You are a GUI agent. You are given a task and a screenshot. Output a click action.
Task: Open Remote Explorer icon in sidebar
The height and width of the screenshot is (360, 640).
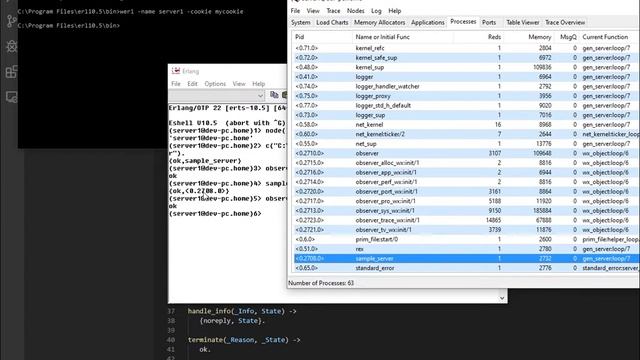(x=11, y=97)
